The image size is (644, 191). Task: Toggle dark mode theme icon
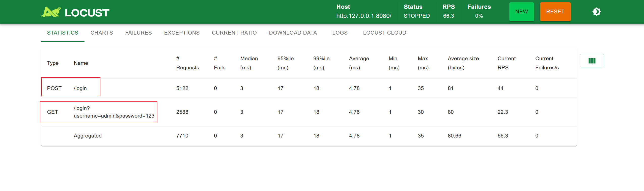(x=596, y=12)
